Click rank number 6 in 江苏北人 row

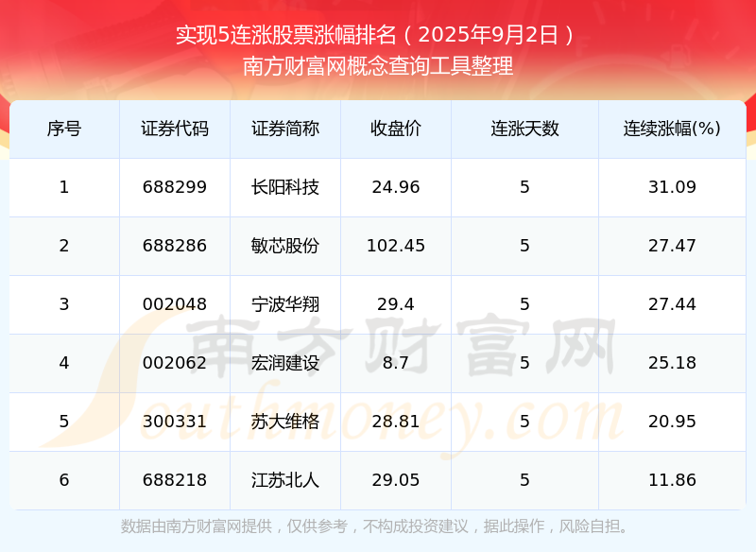[64, 480]
